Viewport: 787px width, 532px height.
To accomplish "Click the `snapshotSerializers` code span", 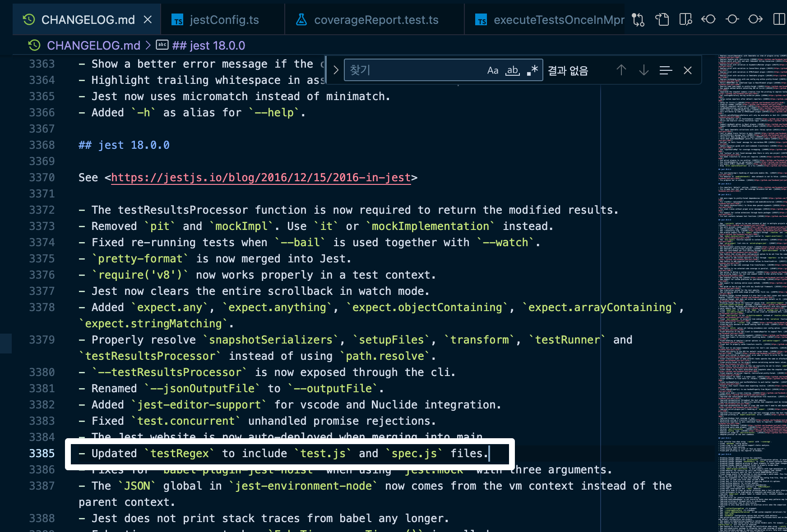I will point(271,340).
